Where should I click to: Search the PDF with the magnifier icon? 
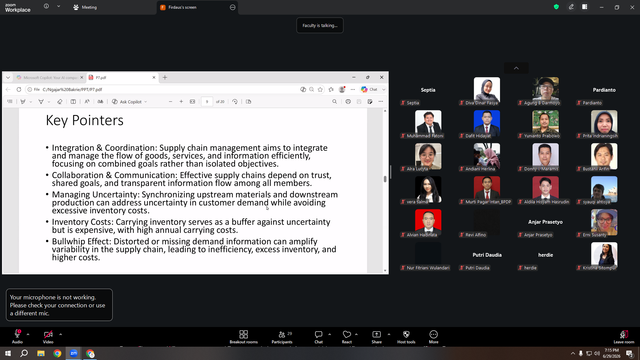coord(335,102)
